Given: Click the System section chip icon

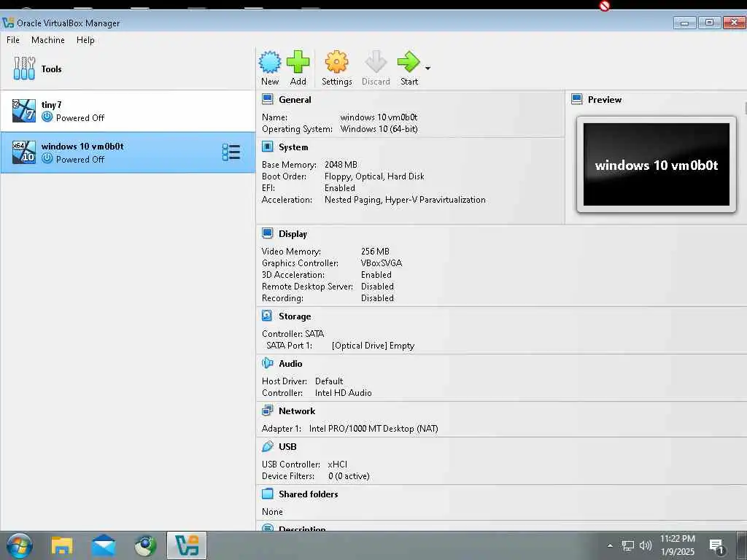Looking at the screenshot, I should tap(268, 147).
